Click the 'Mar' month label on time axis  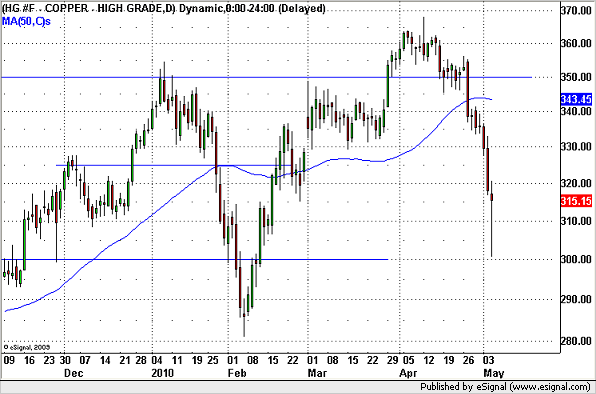[317, 373]
